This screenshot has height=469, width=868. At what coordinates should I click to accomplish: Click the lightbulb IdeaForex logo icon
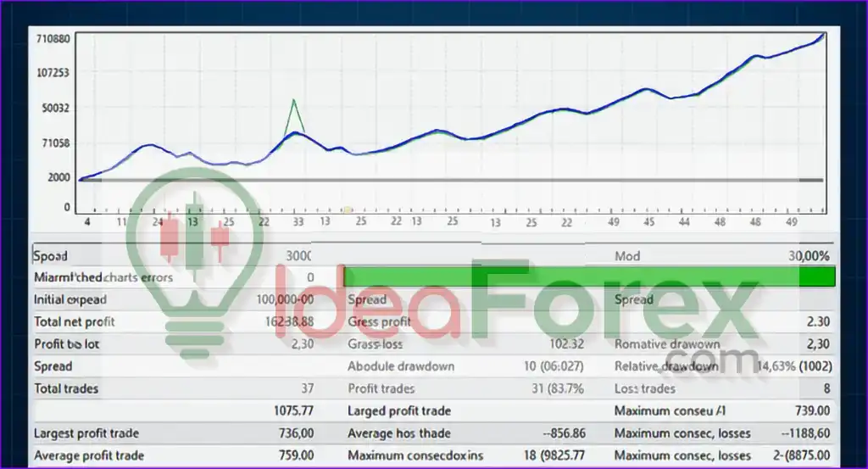pos(193,254)
